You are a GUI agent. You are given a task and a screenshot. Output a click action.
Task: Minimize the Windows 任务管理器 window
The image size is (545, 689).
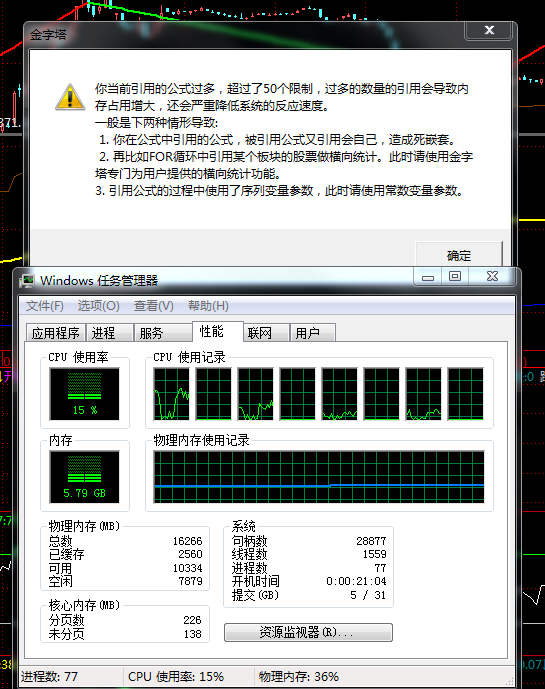(428, 277)
